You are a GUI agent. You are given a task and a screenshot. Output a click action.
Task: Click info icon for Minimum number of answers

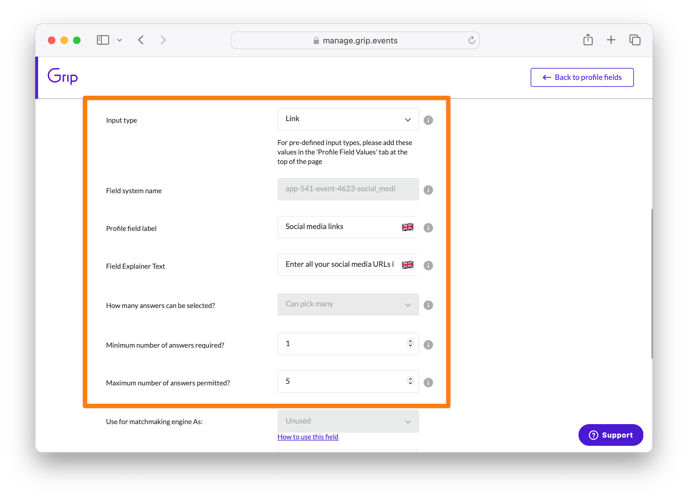(x=428, y=345)
